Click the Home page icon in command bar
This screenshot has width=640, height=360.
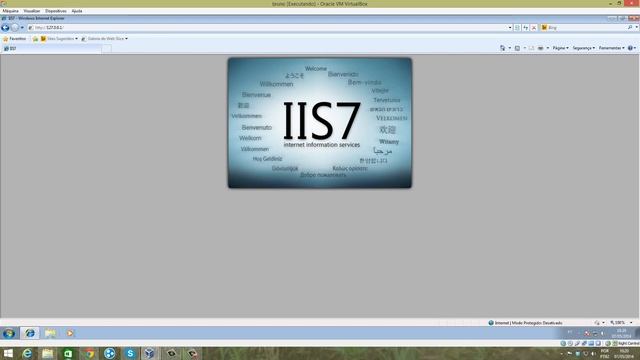point(502,48)
